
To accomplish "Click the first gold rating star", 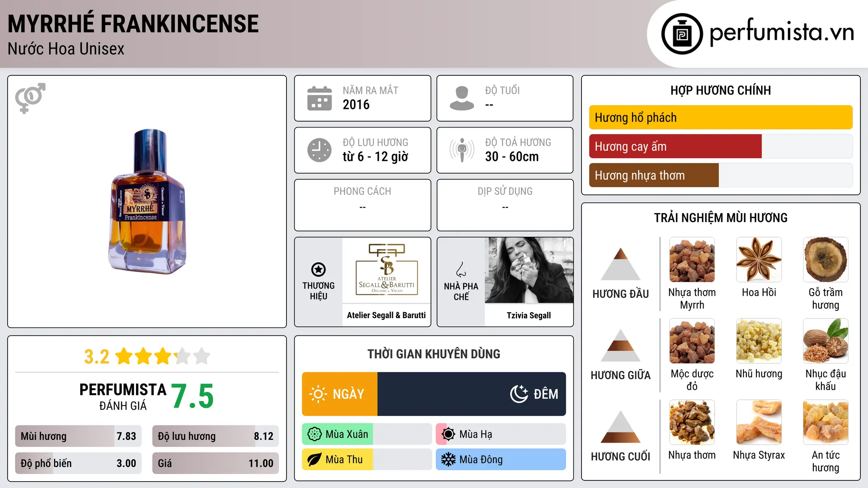I will coord(124,356).
